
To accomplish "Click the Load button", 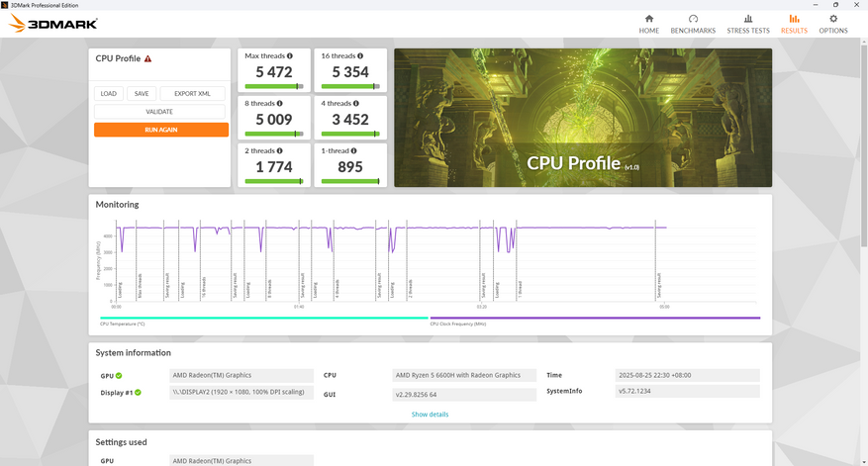I will pos(109,94).
